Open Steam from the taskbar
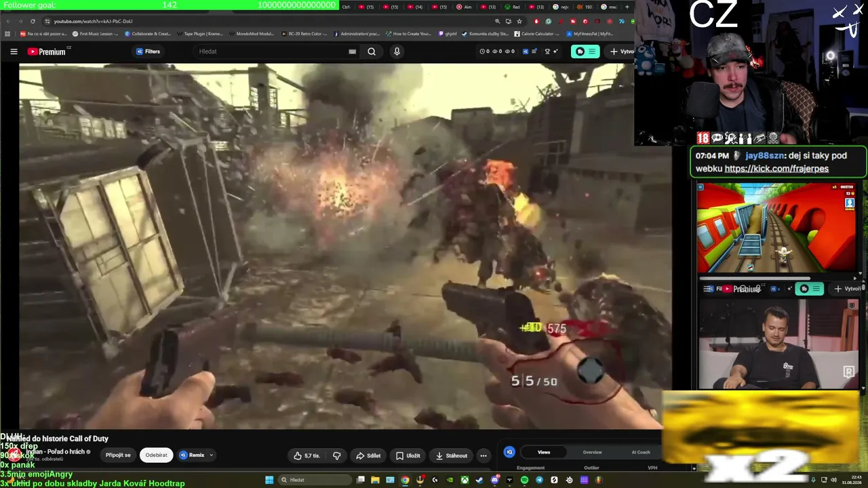868x488 pixels. (479, 480)
